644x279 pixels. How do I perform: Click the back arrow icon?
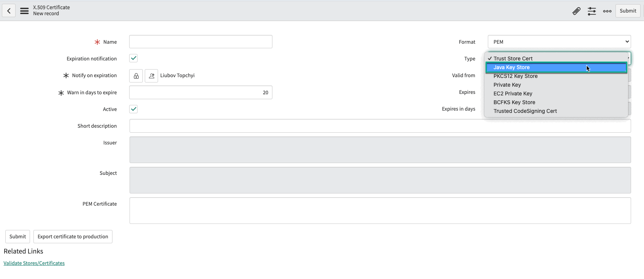(9, 11)
